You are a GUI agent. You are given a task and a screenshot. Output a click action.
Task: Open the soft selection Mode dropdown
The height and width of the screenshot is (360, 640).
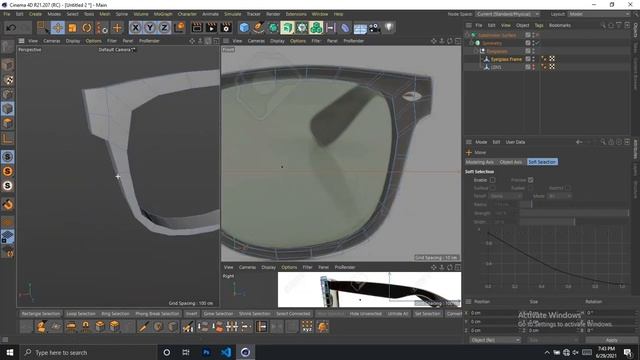pyautogui.click(x=560, y=196)
